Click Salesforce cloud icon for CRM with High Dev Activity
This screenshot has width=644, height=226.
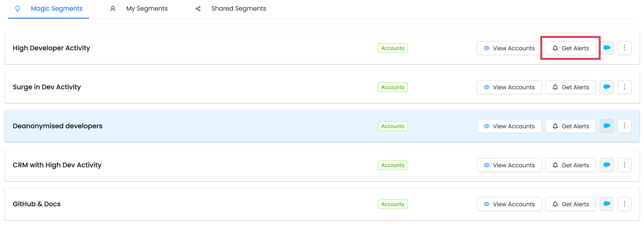607,165
